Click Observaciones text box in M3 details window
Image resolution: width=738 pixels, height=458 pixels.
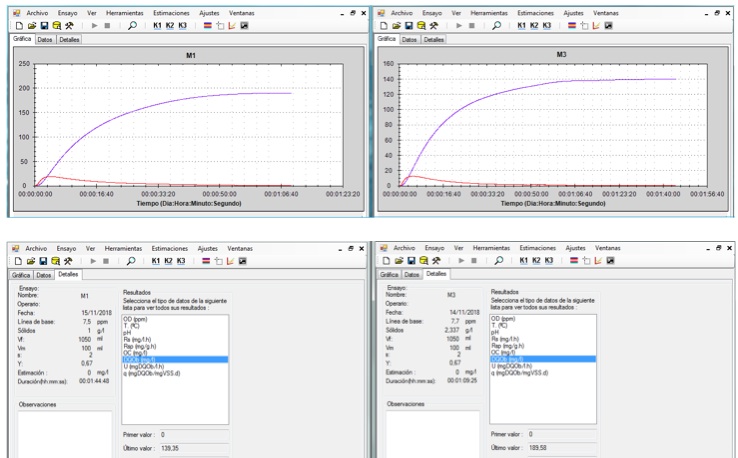[433, 434]
